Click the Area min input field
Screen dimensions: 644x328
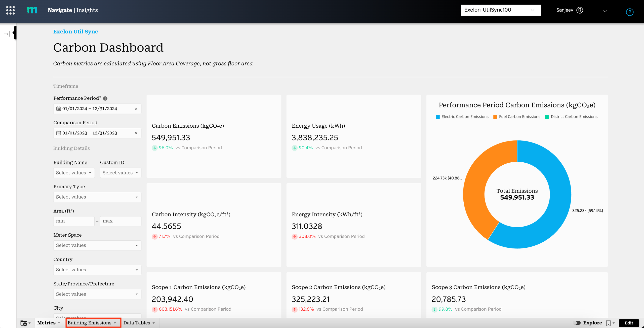click(74, 221)
